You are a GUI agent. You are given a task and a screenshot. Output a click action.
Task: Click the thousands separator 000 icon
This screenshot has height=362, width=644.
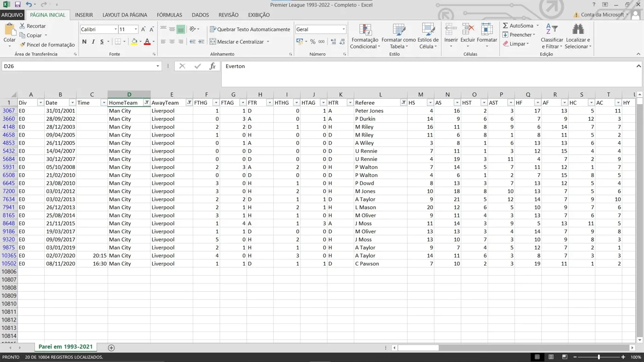tap(322, 42)
